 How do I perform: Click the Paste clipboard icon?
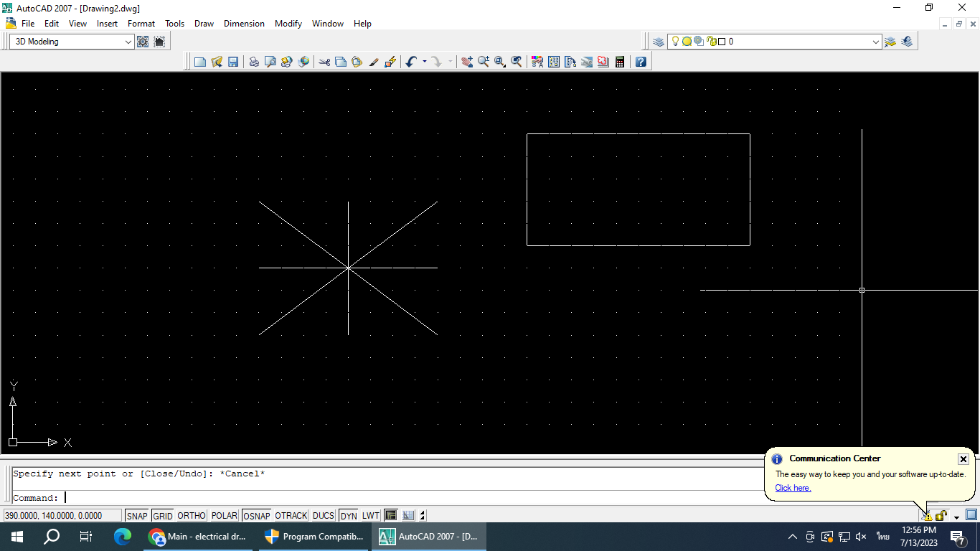coord(357,62)
